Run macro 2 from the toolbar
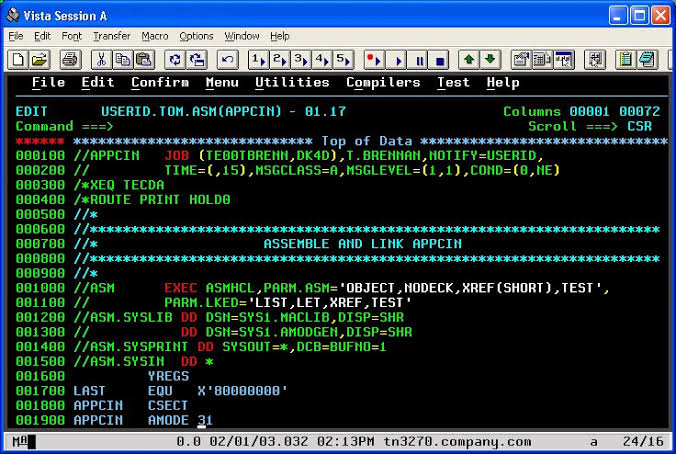The width and height of the screenshot is (676, 454). click(280, 59)
